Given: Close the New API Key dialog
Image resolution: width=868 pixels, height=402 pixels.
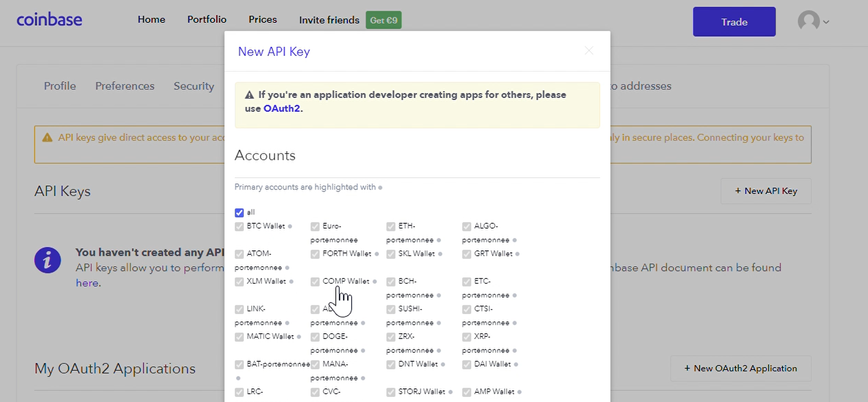Looking at the screenshot, I should pos(589,51).
